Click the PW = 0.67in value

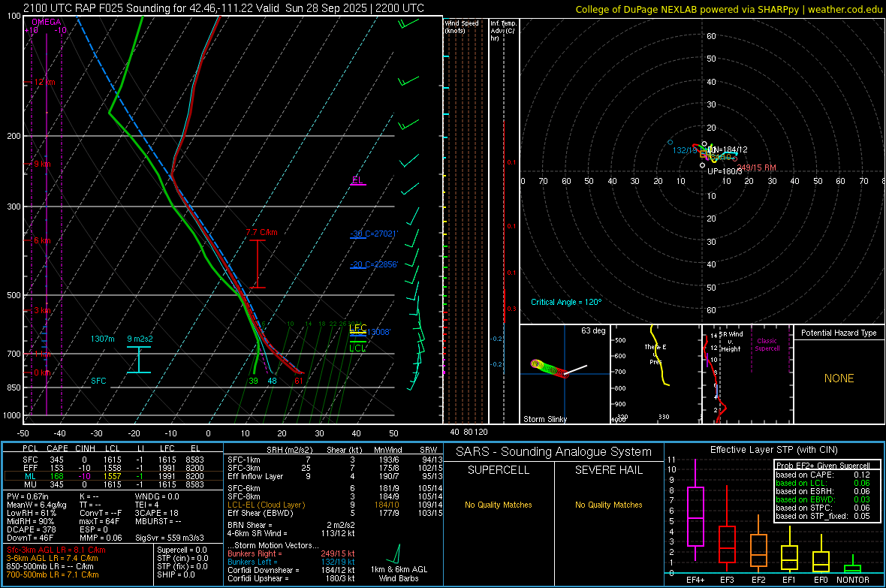point(28,496)
